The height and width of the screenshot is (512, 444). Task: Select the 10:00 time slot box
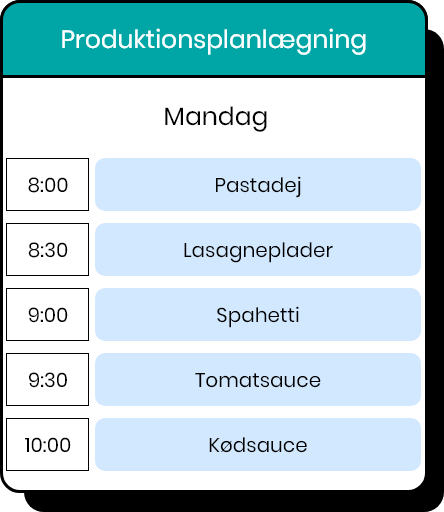[48, 444]
